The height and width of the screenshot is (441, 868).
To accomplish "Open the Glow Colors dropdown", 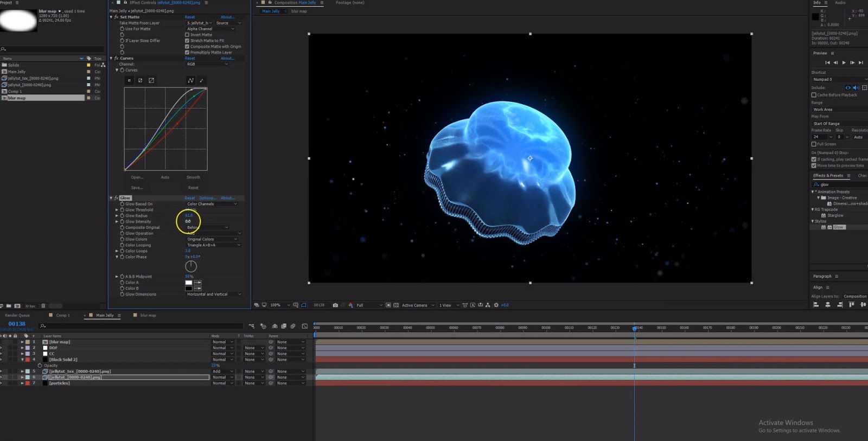I will coord(212,239).
